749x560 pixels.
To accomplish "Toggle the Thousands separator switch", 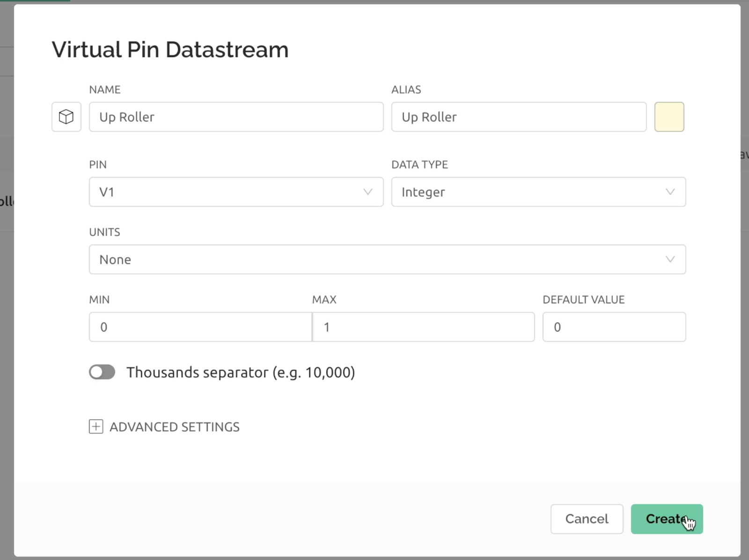I will (102, 372).
